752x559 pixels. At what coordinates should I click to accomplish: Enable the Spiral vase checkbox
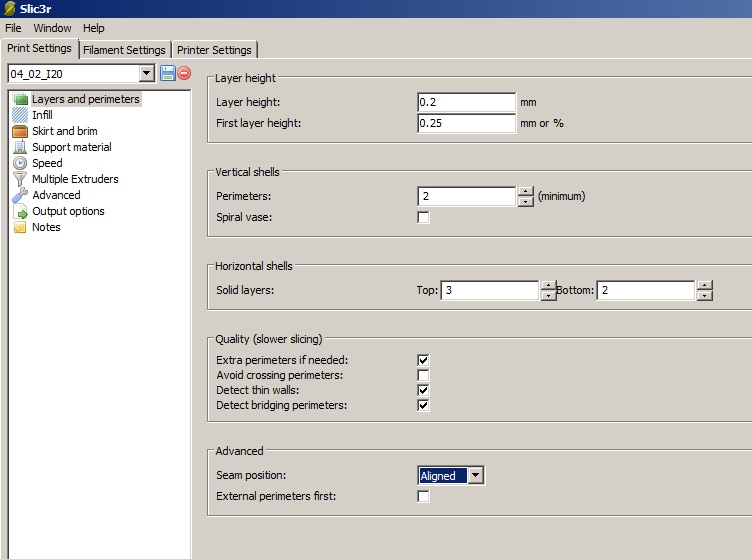(x=424, y=217)
